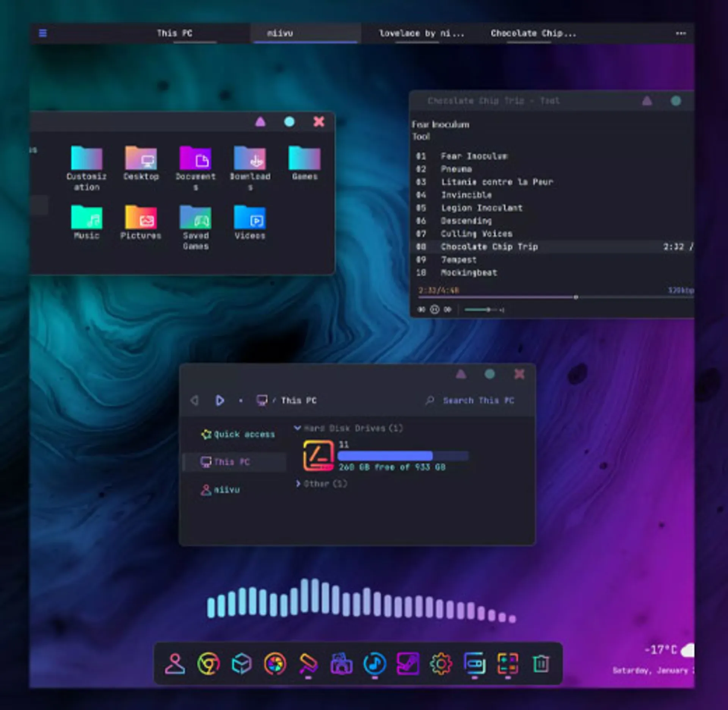
Task: Pause playback in the music player
Action: (x=435, y=309)
